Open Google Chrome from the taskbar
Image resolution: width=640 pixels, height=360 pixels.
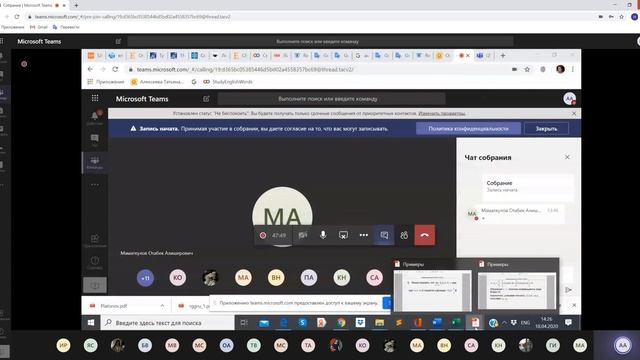pos(341,323)
